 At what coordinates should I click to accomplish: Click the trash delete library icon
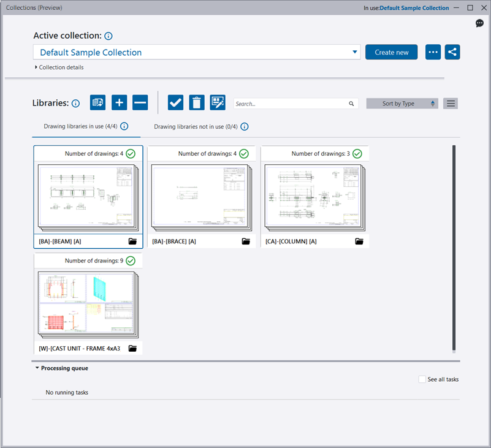click(196, 103)
